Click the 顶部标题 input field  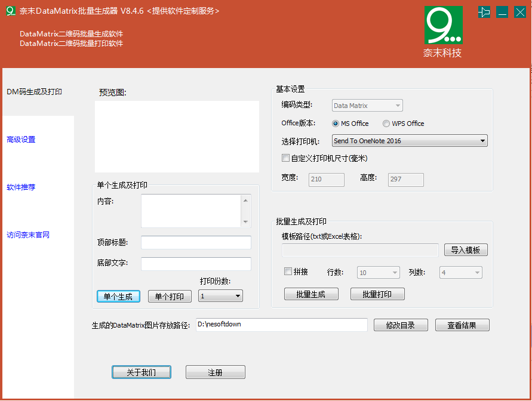(x=196, y=242)
